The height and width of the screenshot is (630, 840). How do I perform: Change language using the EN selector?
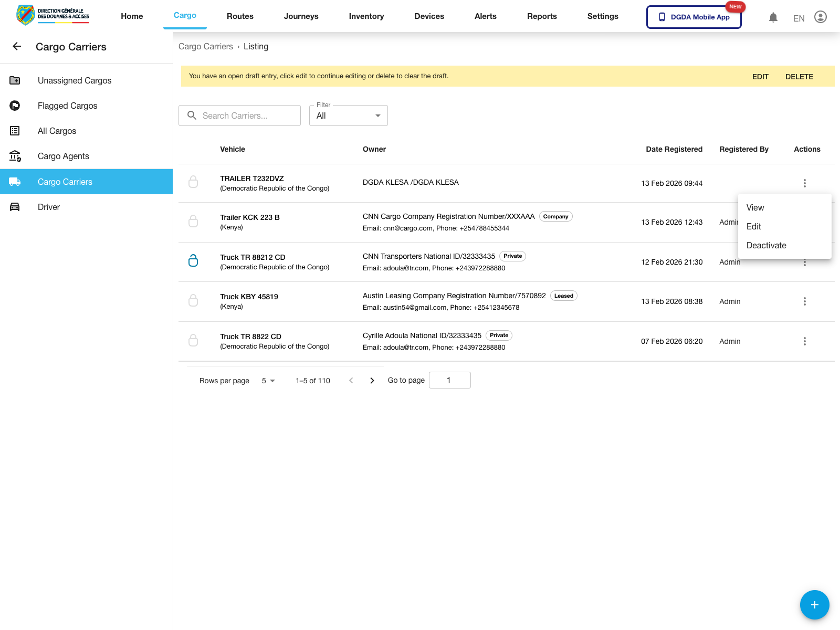click(799, 18)
